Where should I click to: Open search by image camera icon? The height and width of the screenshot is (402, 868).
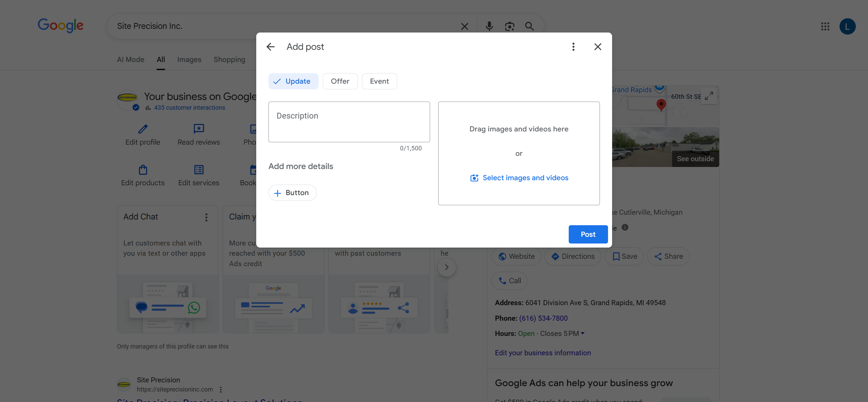[509, 26]
